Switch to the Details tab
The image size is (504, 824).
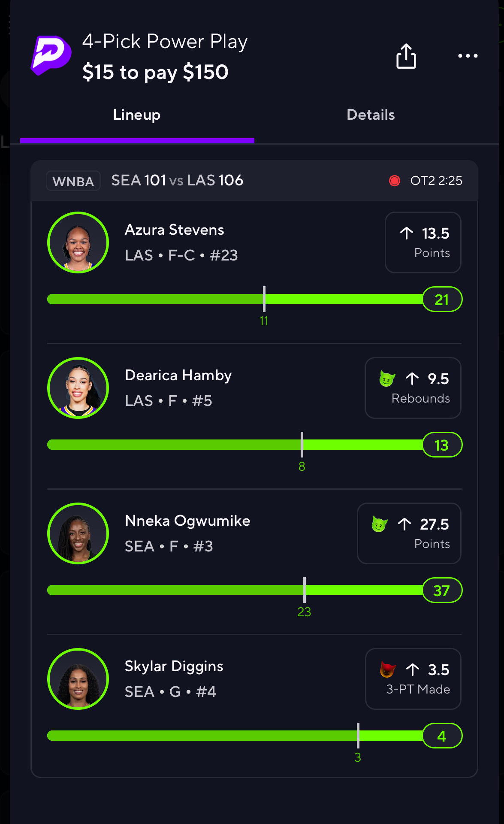coord(371,115)
